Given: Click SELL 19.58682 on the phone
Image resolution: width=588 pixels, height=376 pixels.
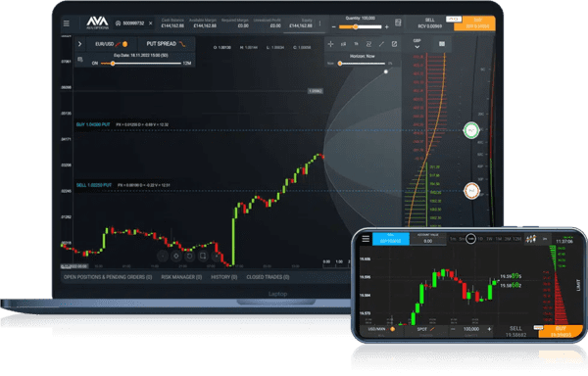Looking at the screenshot, I should [x=516, y=331].
